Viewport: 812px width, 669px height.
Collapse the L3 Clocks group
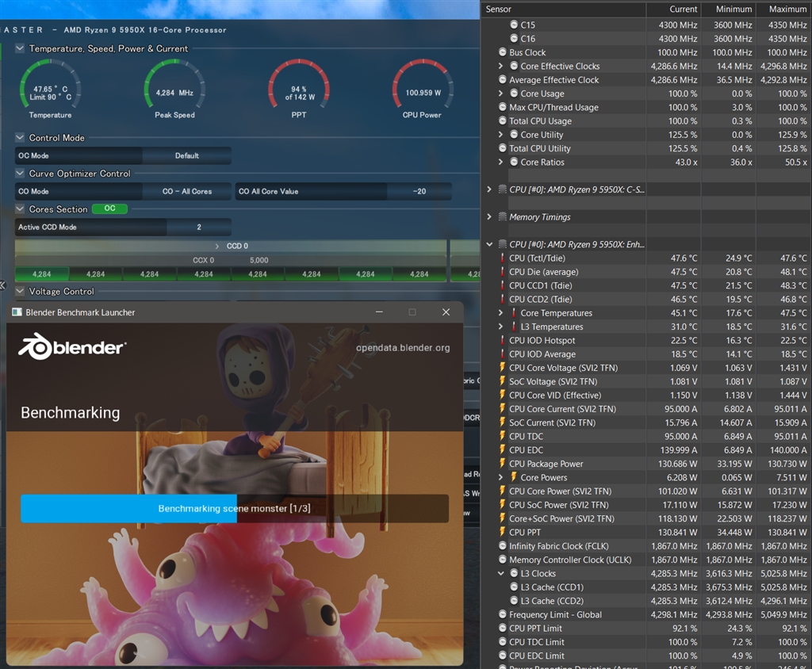[500, 573]
